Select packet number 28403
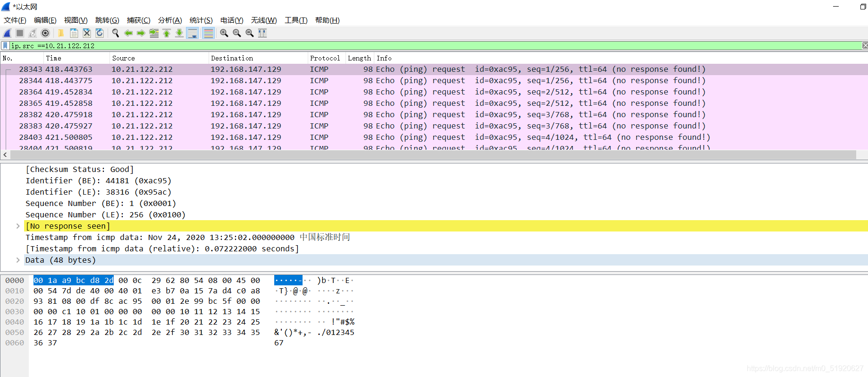 [x=434, y=137]
